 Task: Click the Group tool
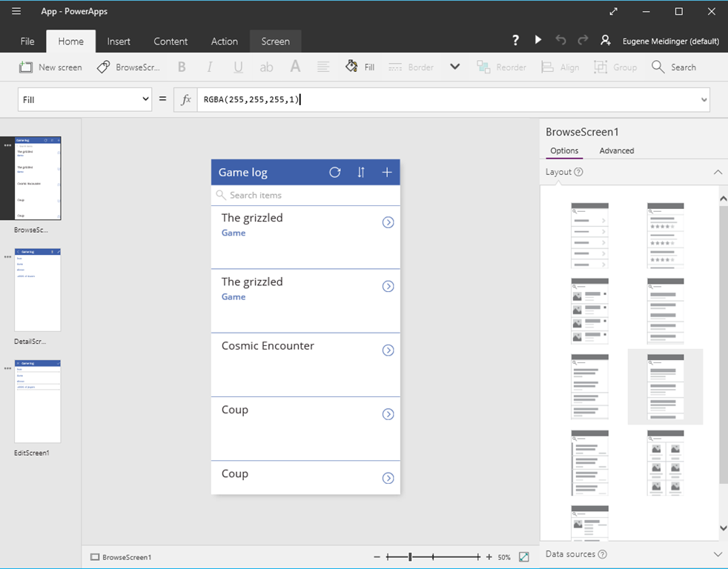pos(615,67)
